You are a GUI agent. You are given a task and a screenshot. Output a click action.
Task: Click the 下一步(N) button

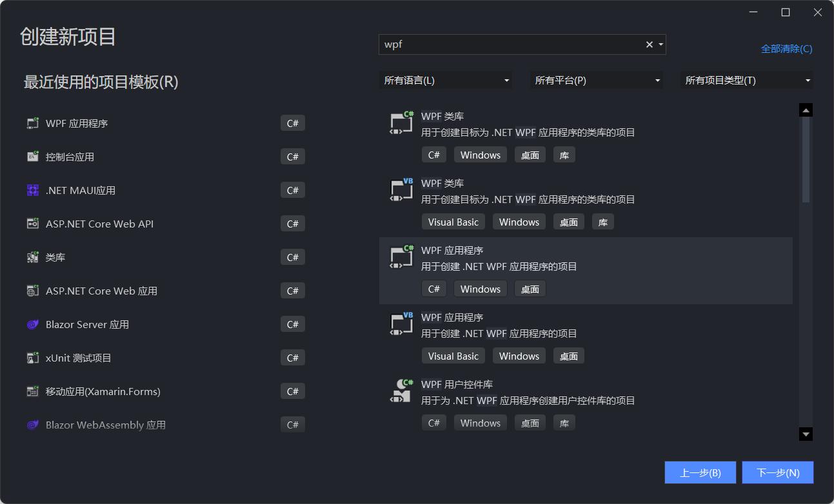pyautogui.click(x=777, y=472)
